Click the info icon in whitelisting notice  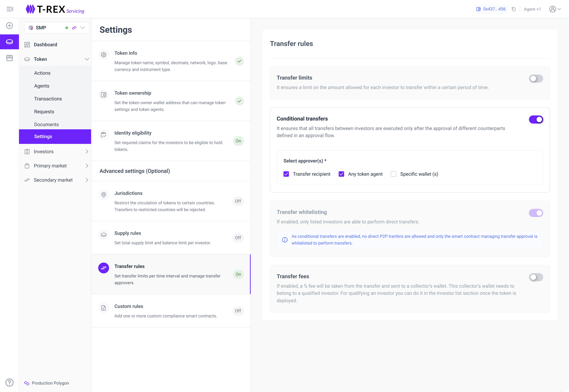pyautogui.click(x=285, y=240)
